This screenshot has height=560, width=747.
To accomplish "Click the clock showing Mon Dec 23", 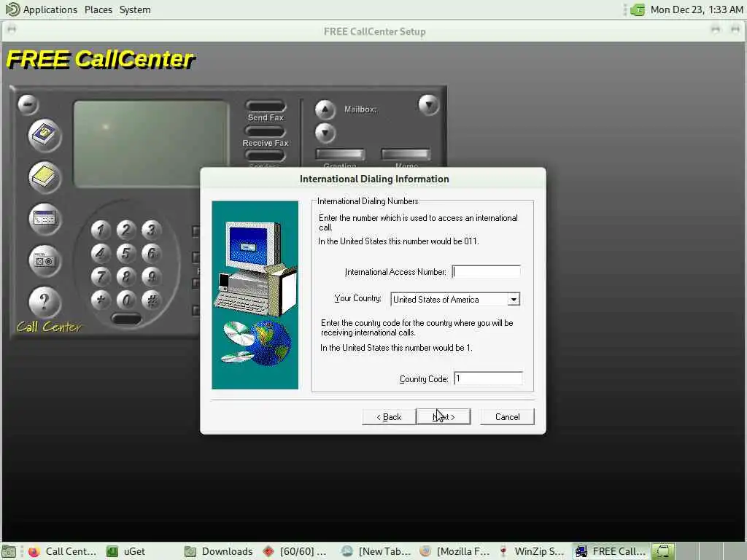I will (697, 9).
